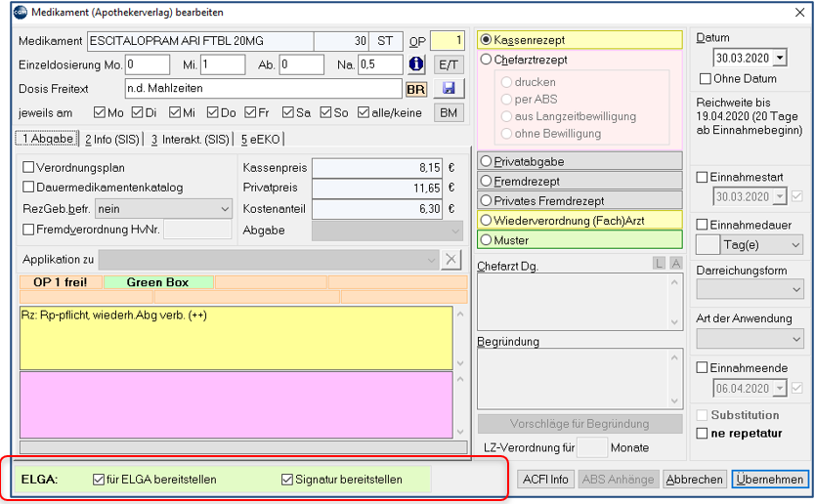Click the Na. dosage field with 0,5
The height and width of the screenshot is (504, 815).
pyautogui.click(x=380, y=64)
